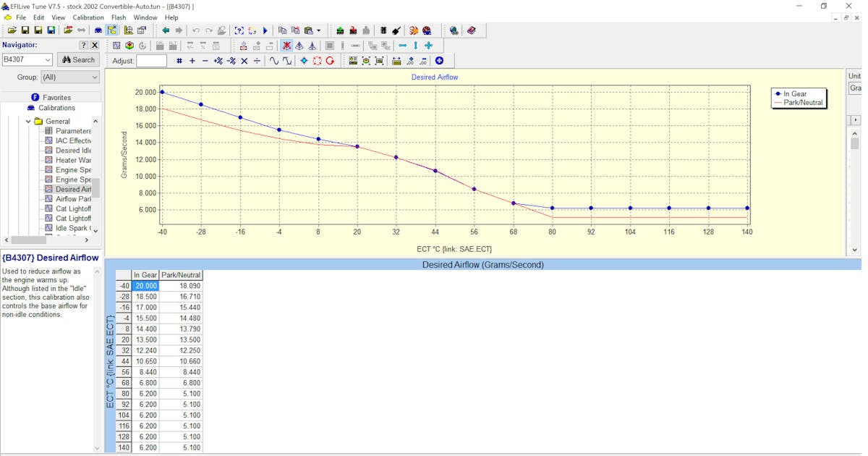Click the green back navigation arrow

tap(166, 30)
